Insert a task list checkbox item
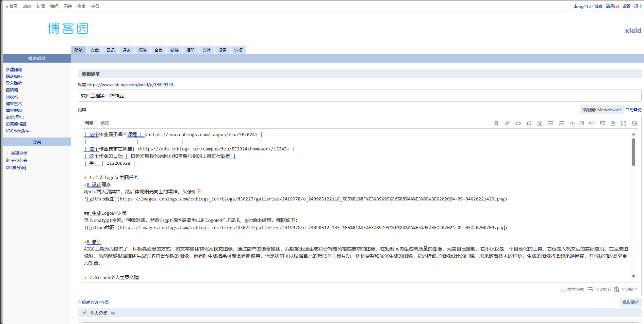This screenshot has height=324, width=644. [x=582, y=123]
